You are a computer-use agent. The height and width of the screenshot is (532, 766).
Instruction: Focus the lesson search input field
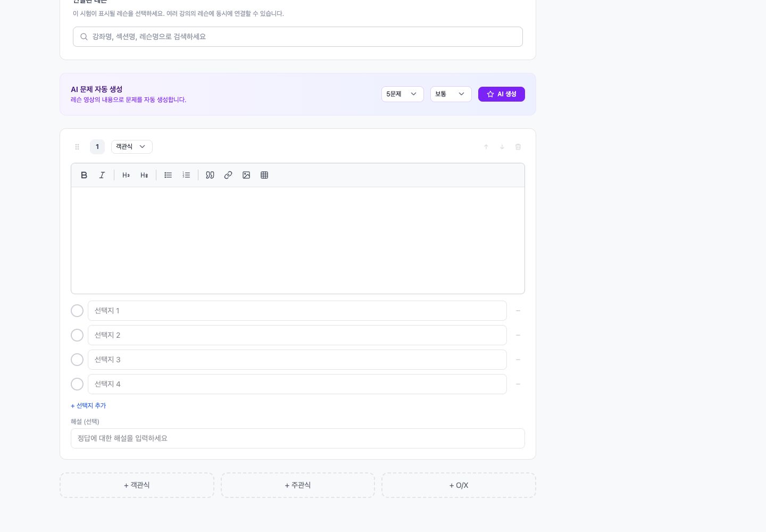point(298,37)
